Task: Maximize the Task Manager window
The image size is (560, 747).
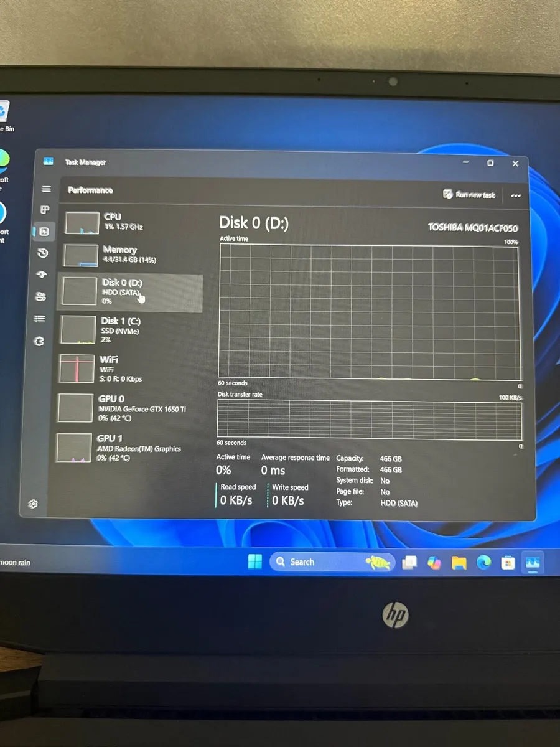Action: point(490,163)
